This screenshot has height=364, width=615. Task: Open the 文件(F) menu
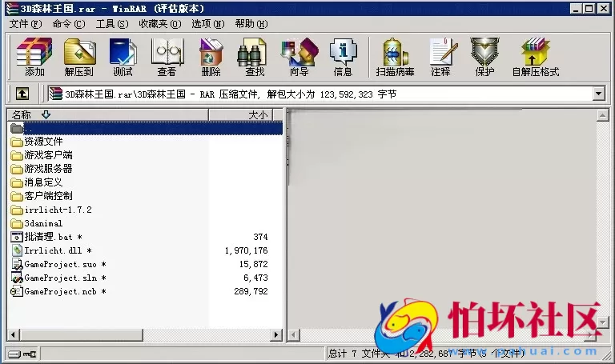[x=24, y=24]
